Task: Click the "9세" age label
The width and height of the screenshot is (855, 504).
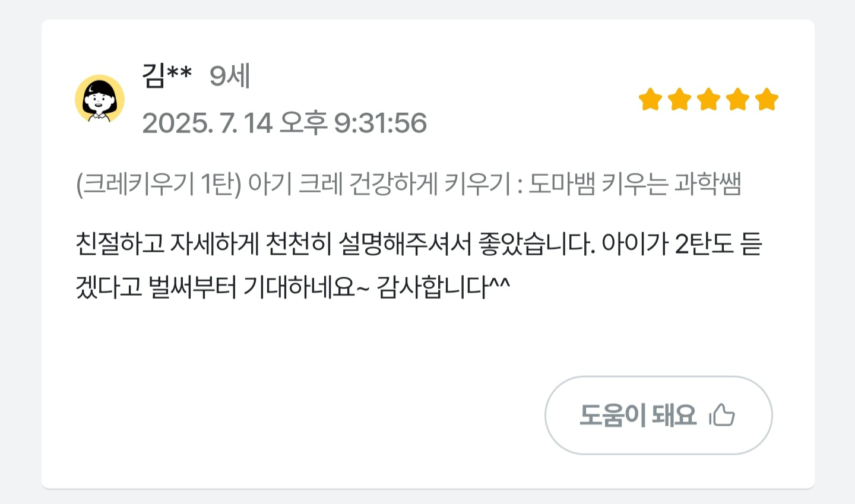Action: 230,76
